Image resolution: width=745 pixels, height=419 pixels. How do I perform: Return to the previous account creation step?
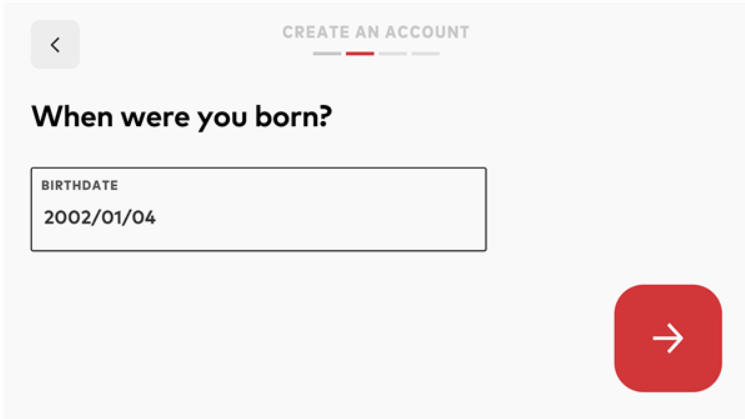(55, 45)
